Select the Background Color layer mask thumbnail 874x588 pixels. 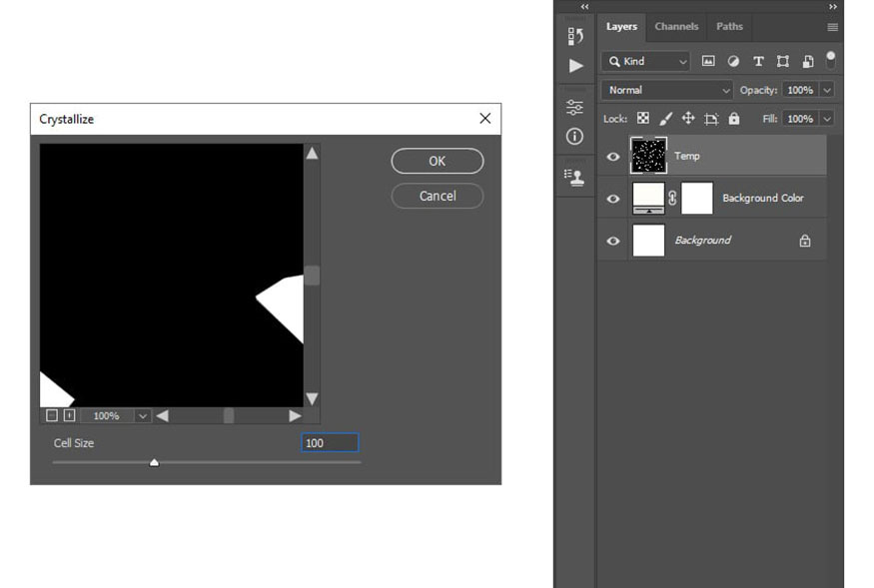[x=697, y=198]
